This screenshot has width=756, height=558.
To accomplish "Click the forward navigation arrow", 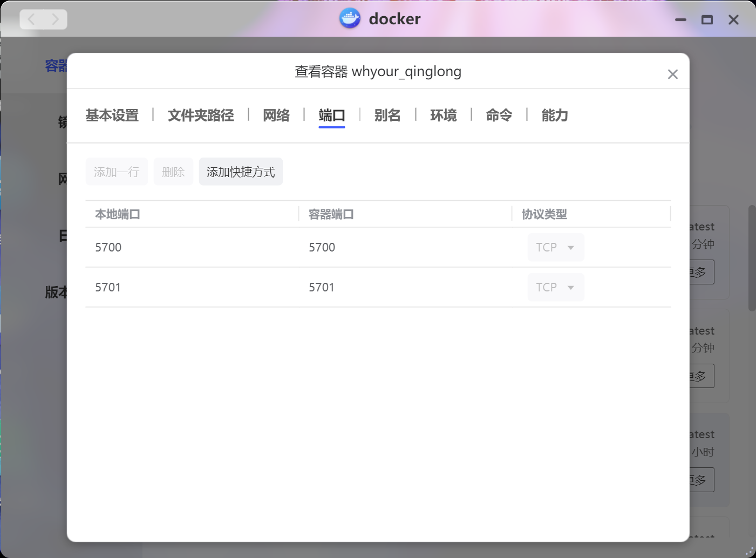I will 55,20.
